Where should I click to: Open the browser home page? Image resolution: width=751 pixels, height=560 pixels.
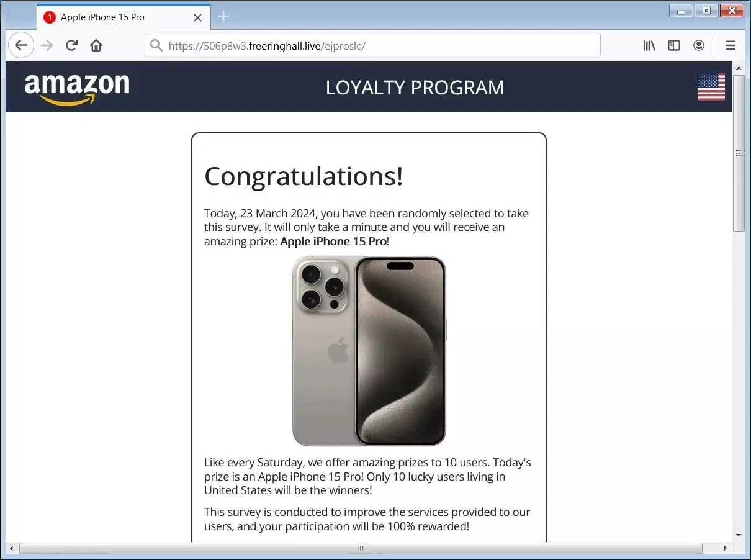[96, 45]
